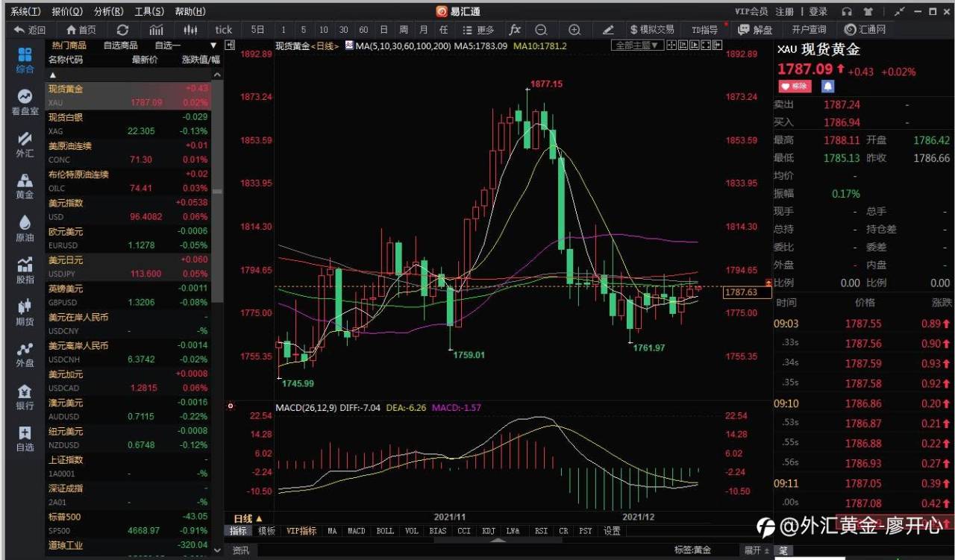Enable the BOLL indicator tab
955x560 pixels.
tap(385, 531)
